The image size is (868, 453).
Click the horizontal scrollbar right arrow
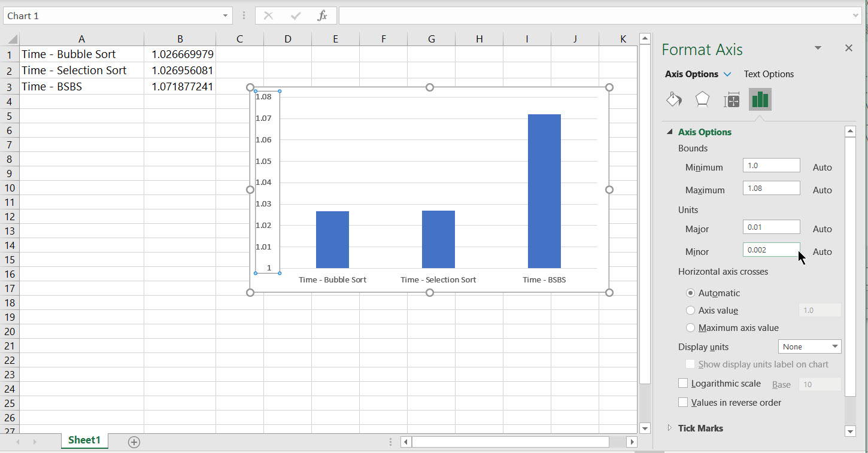(x=632, y=442)
